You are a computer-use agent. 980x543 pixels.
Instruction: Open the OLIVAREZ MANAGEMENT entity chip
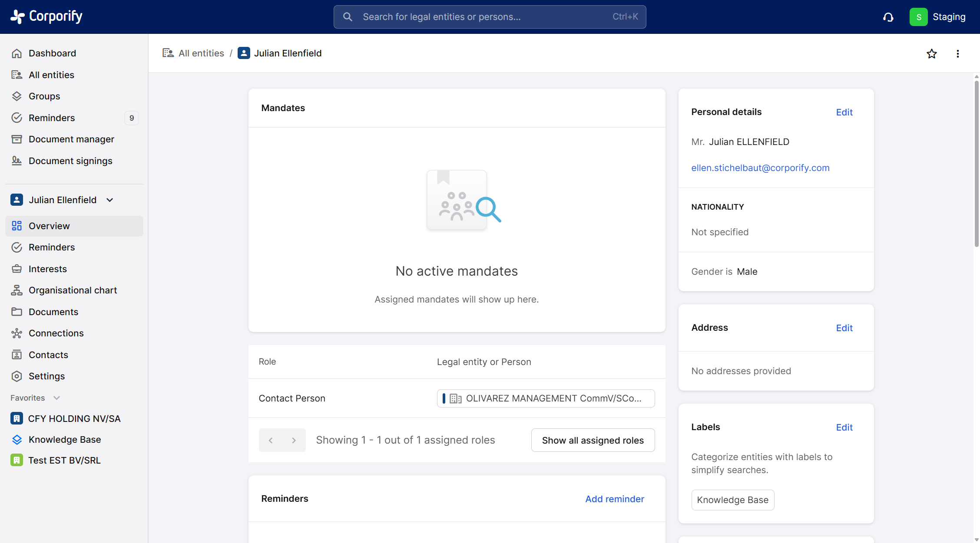545,398
